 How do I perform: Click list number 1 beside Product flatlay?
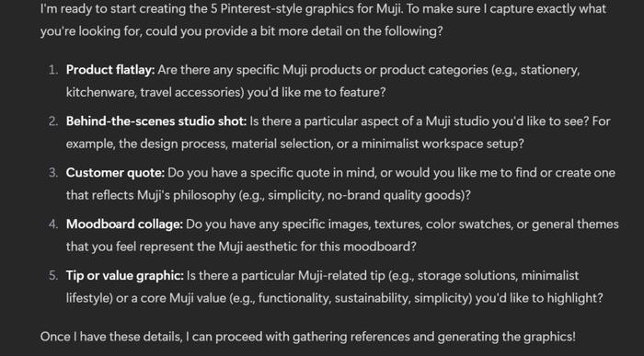[53, 70]
